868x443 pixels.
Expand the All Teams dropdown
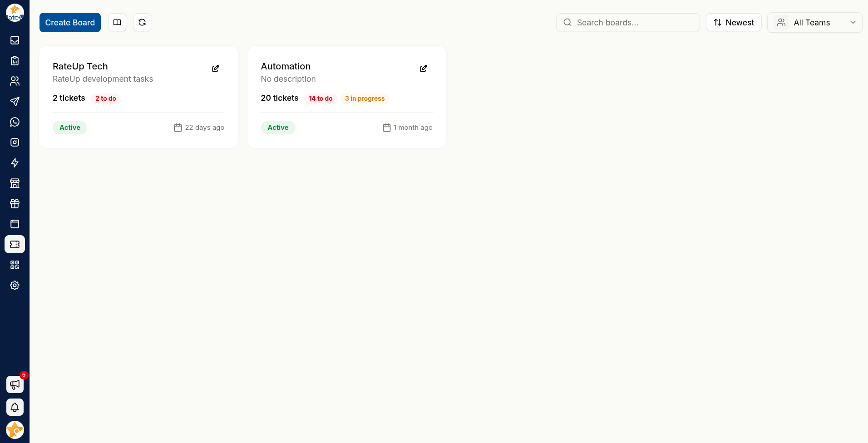[x=814, y=22]
